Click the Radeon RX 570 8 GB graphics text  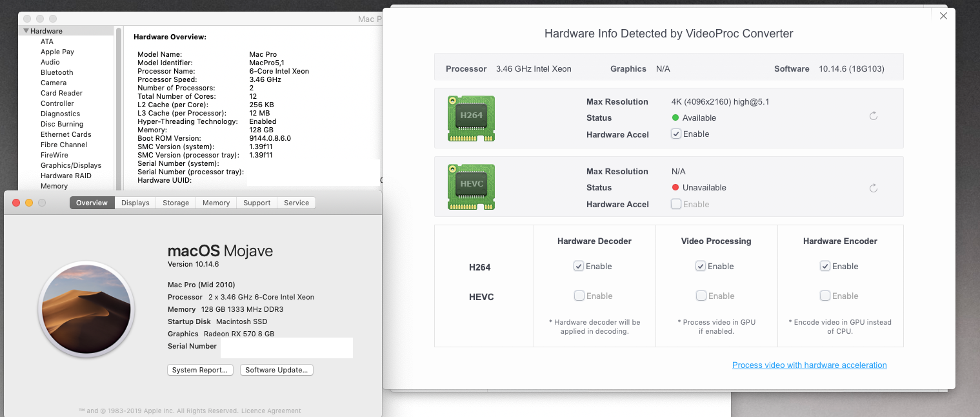pos(239,334)
